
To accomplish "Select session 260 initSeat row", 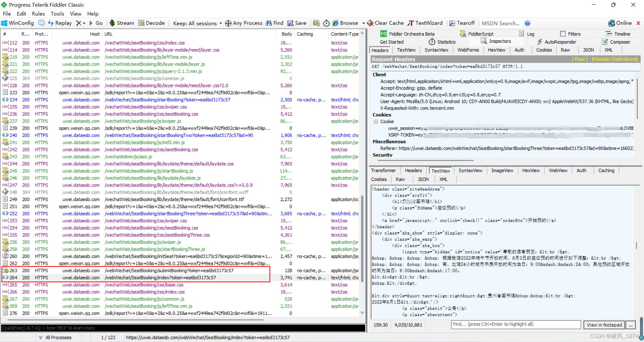I will point(180,256).
